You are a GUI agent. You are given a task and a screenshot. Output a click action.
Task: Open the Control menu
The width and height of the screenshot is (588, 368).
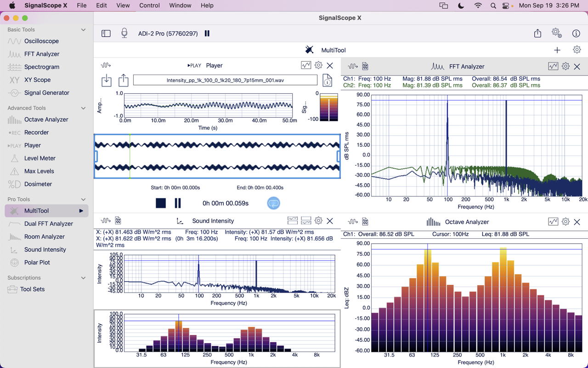pos(149,6)
